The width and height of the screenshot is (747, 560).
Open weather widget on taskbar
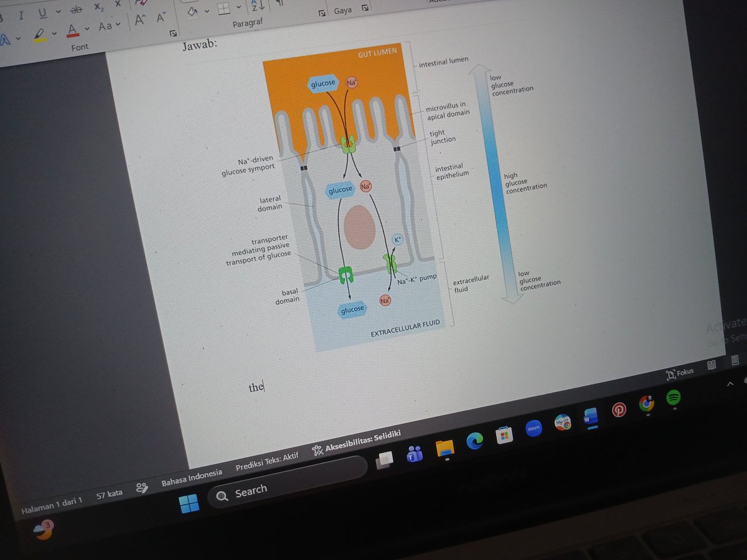(x=44, y=531)
